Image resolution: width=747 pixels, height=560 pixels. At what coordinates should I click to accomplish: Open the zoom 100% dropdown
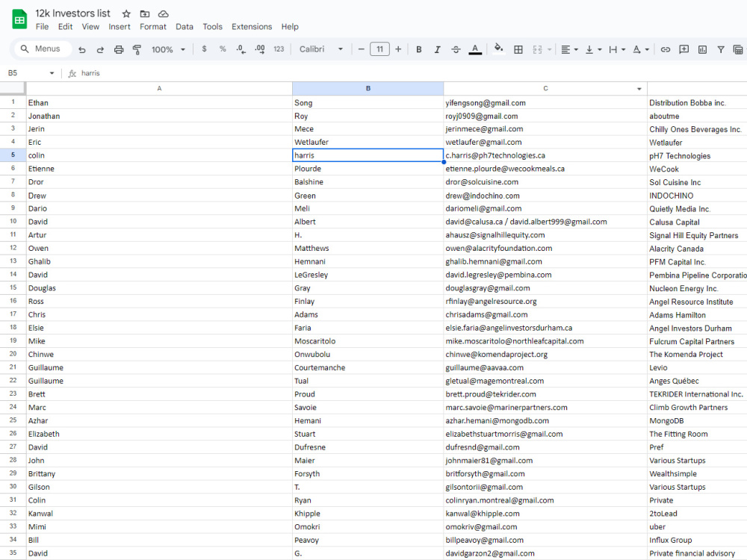tap(168, 49)
